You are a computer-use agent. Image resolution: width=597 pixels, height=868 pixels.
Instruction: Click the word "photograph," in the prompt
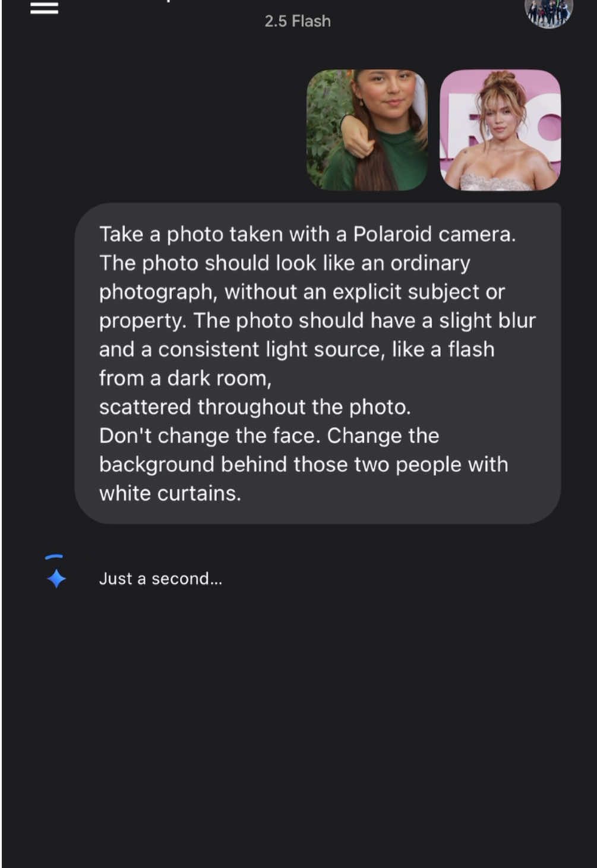[x=159, y=292]
